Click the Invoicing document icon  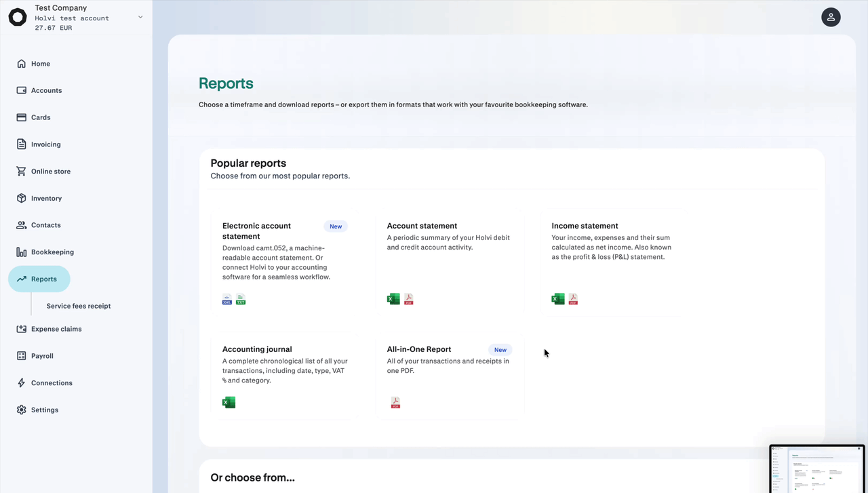(21, 144)
